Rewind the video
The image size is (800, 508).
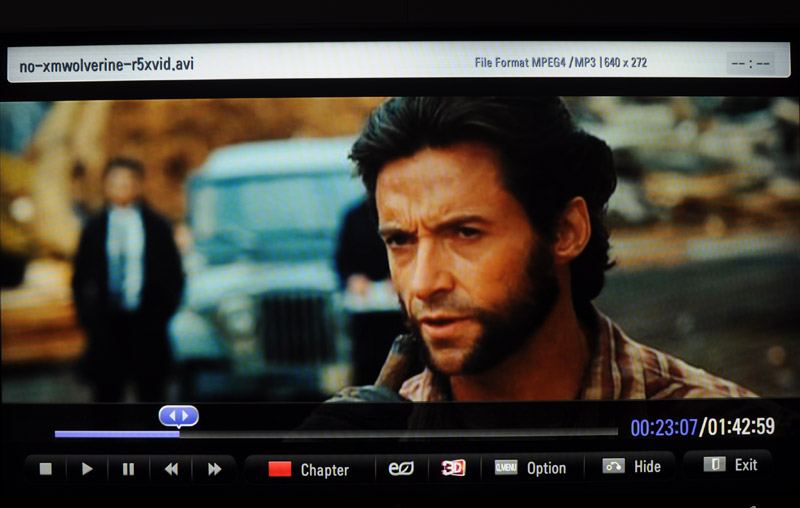(171, 469)
